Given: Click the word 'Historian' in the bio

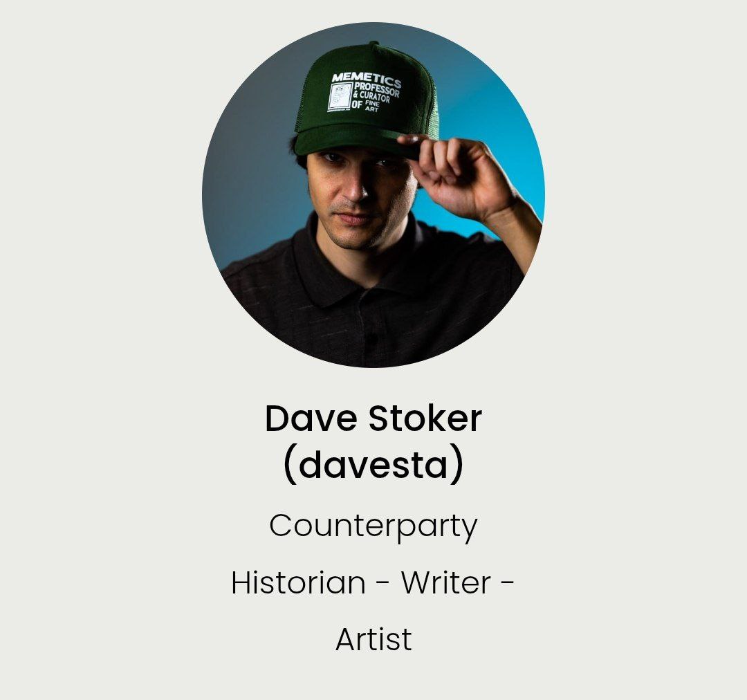Looking at the screenshot, I should point(298,582).
